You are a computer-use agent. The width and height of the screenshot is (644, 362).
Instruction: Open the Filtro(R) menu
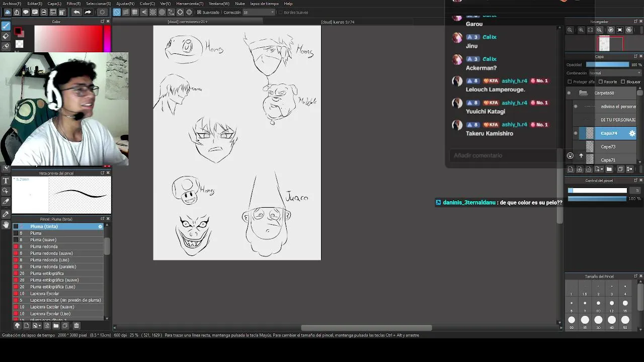pos(73,4)
